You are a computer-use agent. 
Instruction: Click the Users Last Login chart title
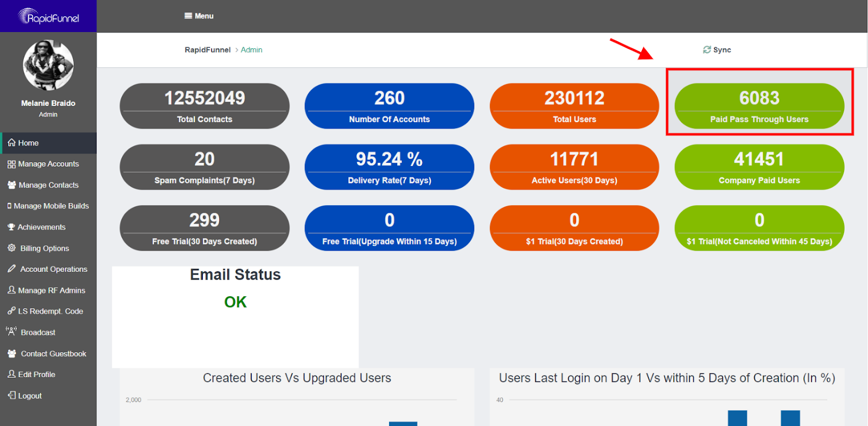point(667,378)
